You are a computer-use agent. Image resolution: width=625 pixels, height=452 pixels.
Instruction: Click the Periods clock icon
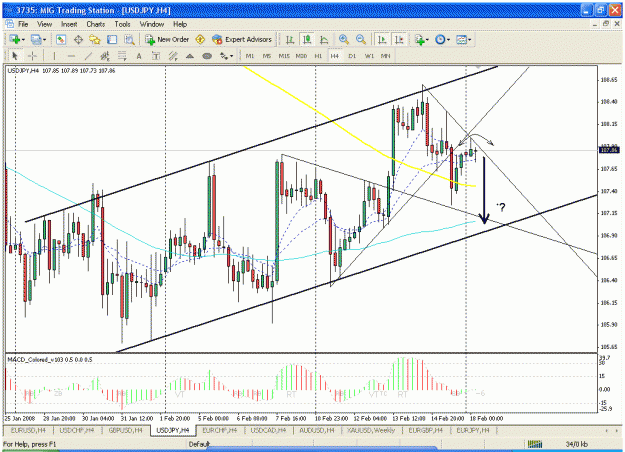coord(440,39)
